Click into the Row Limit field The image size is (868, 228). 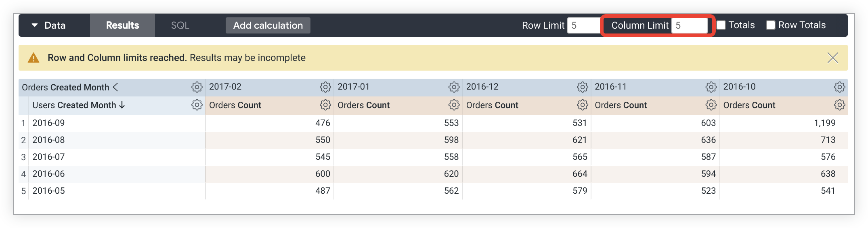pos(583,25)
